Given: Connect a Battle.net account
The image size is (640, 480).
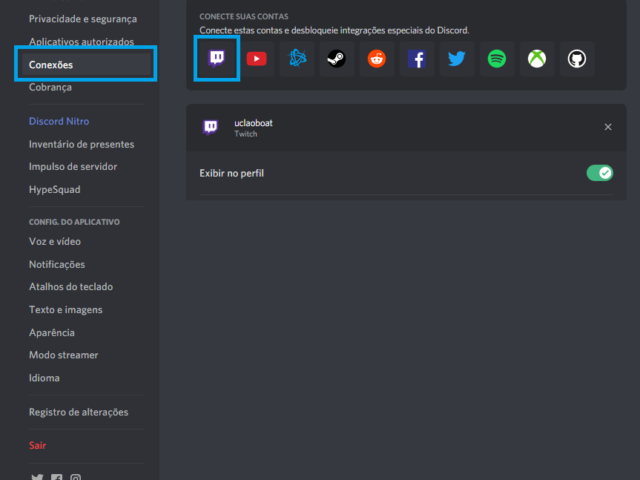Looking at the screenshot, I should tap(297, 58).
